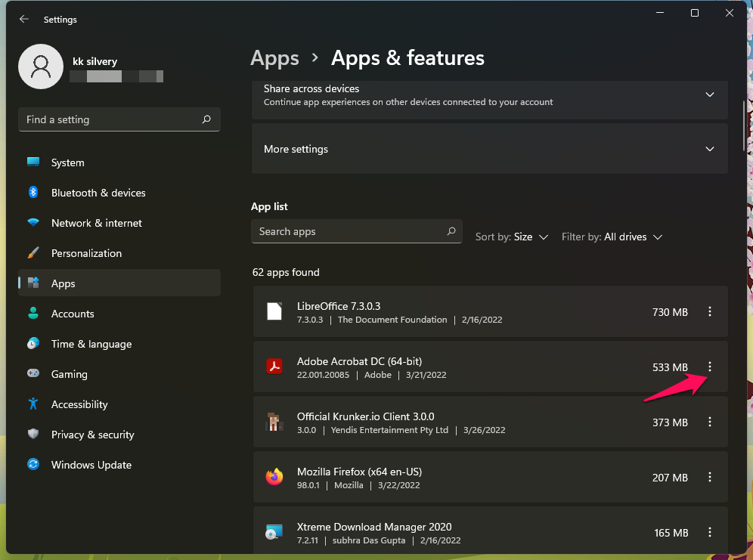Click the Apps sidebar icon
This screenshot has height=560, width=753.
pyautogui.click(x=33, y=283)
